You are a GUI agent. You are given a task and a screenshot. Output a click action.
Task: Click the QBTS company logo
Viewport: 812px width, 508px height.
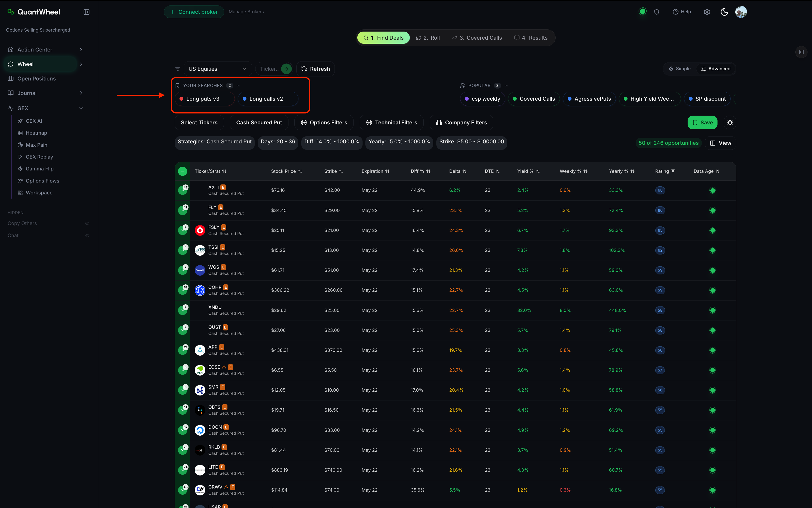click(200, 410)
